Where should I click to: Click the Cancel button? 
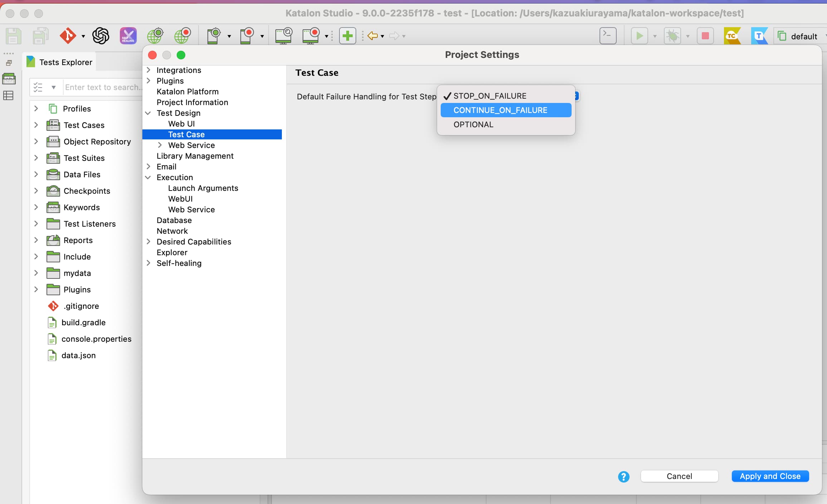[679, 476]
